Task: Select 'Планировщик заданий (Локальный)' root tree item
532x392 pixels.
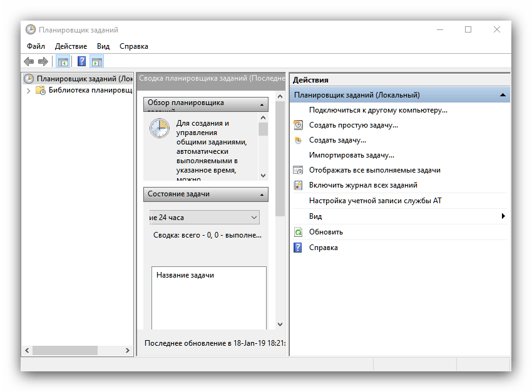Action: 84,79
